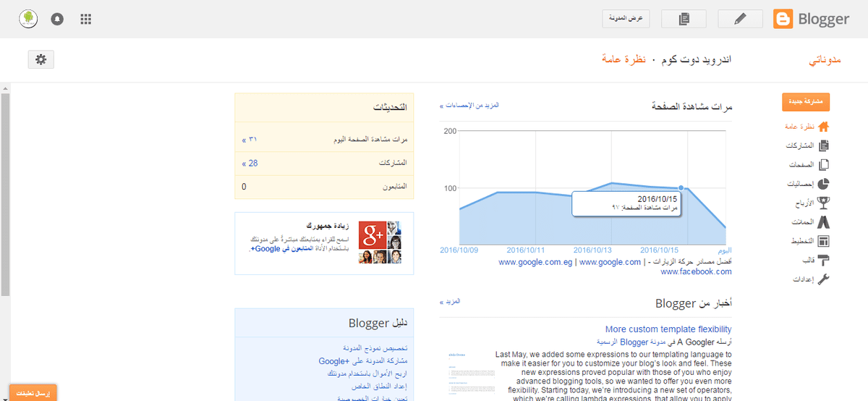Open the posts list documents icon
The width and height of the screenshot is (868, 401).
[684, 19]
